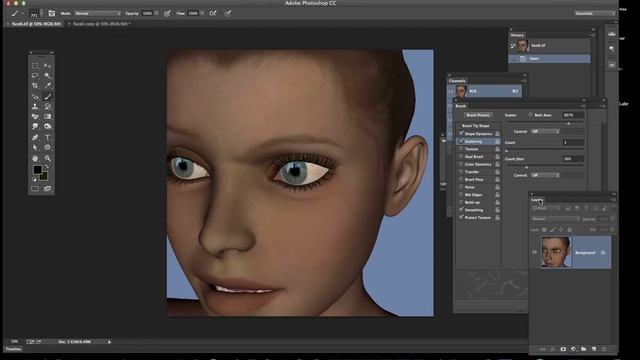Toggle pressure for opacity in options bar
This screenshot has height=360, width=640.
pos(167,13)
